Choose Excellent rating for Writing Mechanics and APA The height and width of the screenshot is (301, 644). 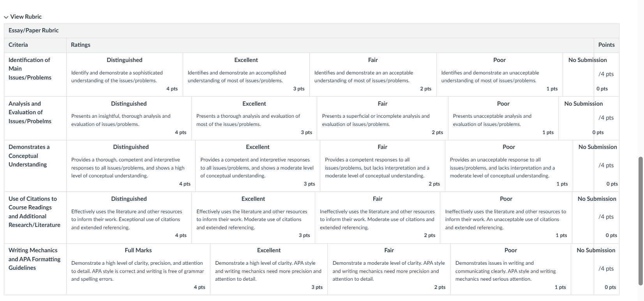pyautogui.click(x=269, y=269)
